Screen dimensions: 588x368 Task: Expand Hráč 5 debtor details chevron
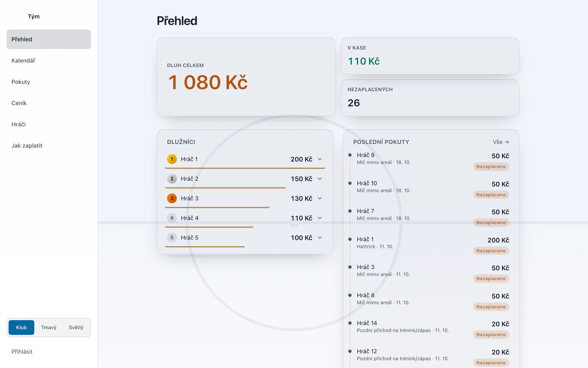[x=320, y=238]
